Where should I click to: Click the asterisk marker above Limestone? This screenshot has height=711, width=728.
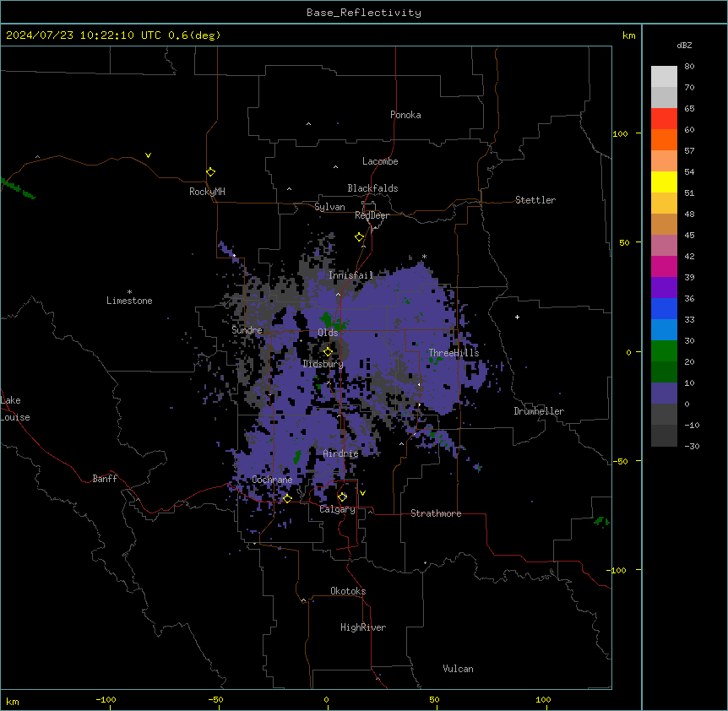(x=129, y=292)
